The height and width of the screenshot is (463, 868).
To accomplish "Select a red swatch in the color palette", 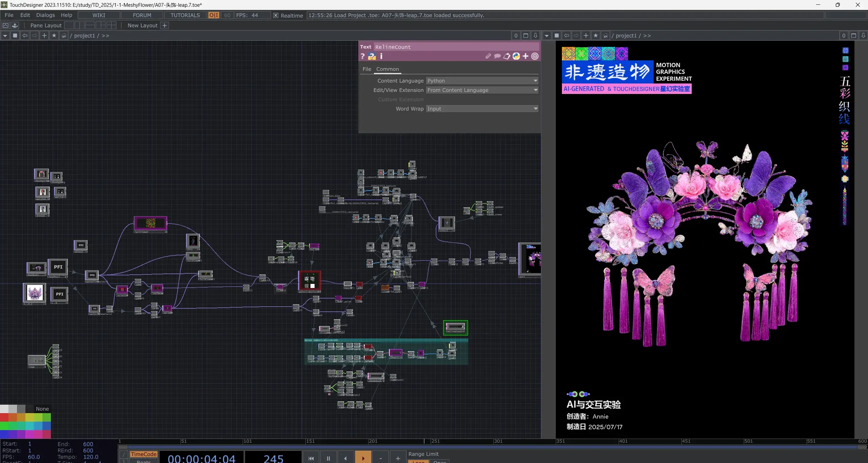I will pos(3,418).
